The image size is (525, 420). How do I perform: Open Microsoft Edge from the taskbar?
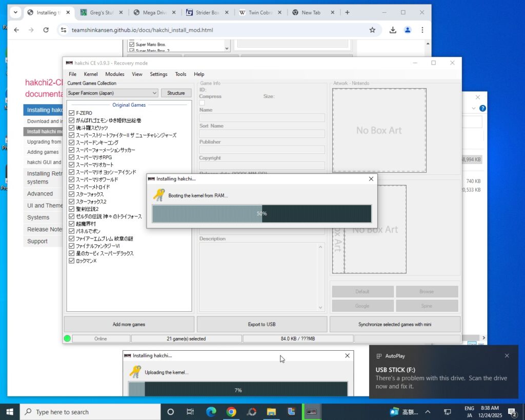(211, 412)
